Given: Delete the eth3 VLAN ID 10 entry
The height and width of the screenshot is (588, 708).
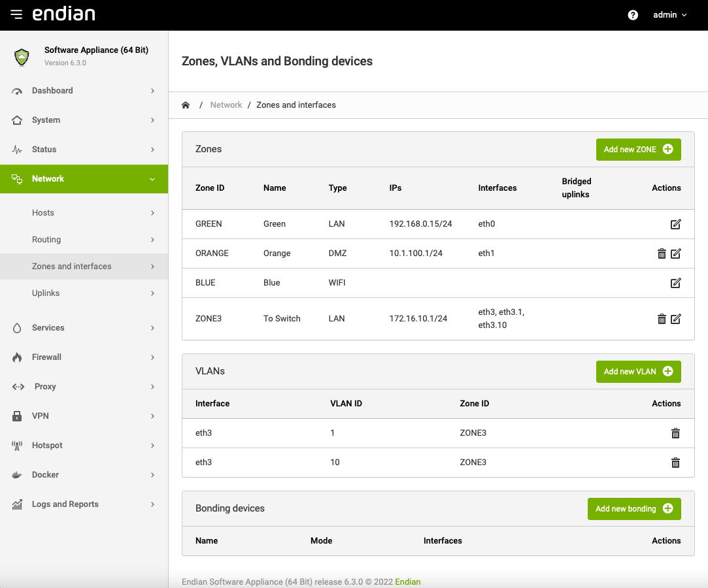Looking at the screenshot, I should (x=675, y=463).
